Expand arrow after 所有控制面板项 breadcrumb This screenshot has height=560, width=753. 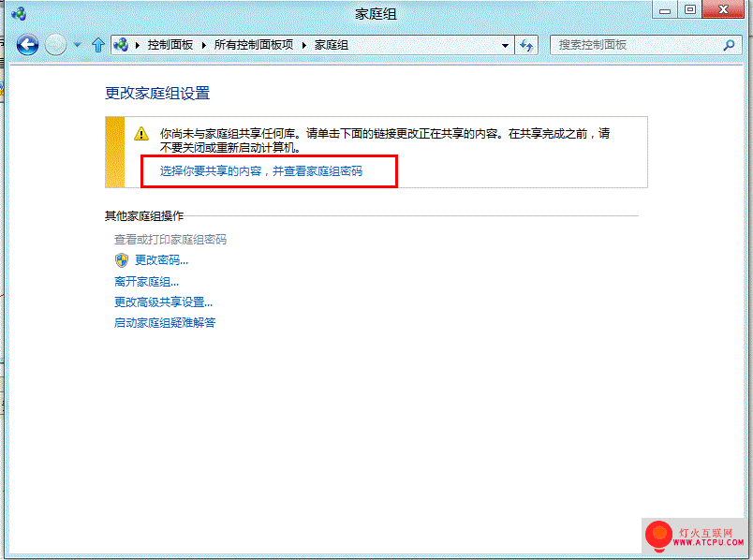(x=304, y=45)
